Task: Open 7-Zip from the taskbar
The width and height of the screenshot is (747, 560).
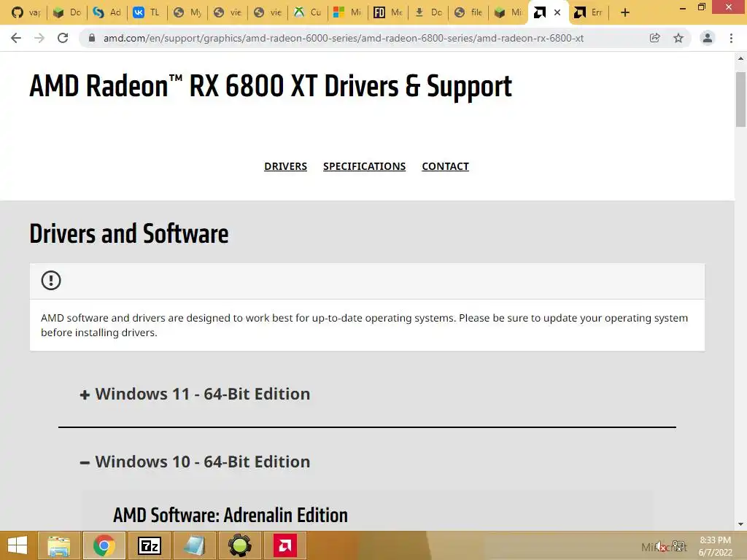Action: [149, 545]
